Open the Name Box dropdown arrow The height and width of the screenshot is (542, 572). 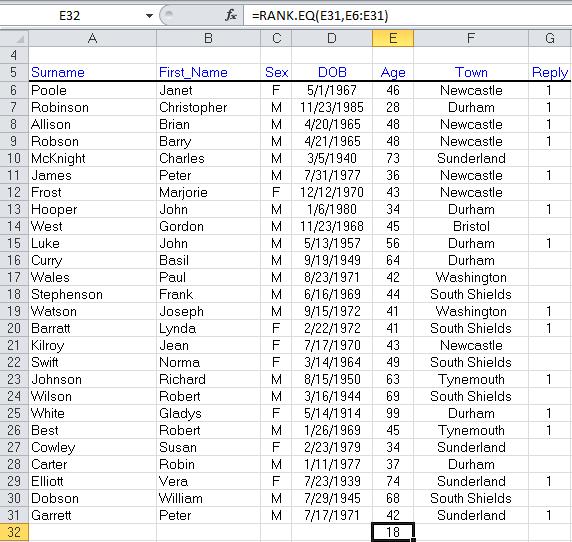coord(149,16)
